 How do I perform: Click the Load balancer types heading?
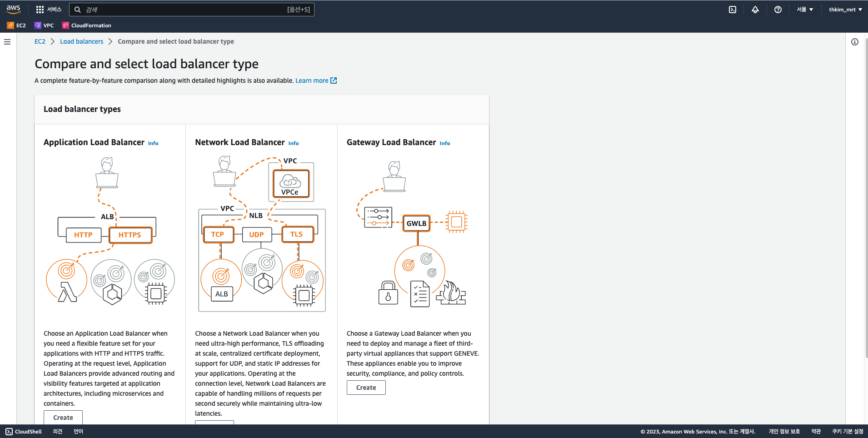82,109
